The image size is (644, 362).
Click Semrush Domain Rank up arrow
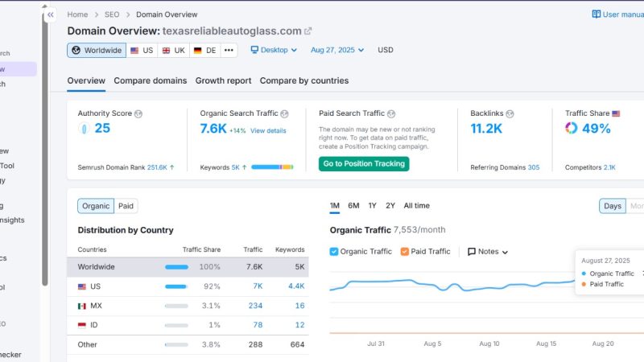point(172,167)
